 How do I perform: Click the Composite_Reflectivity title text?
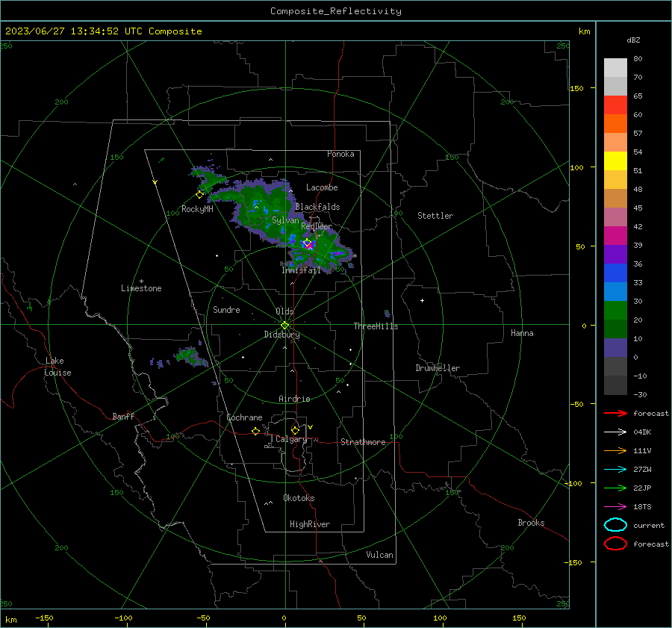tap(336, 11)
